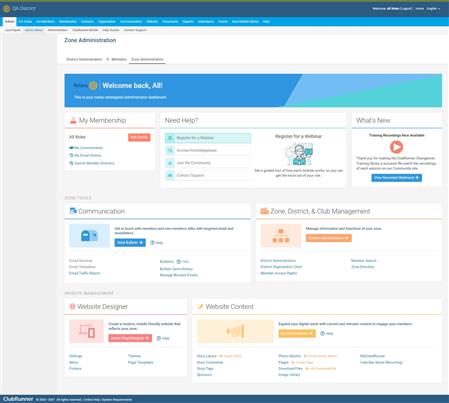Open the Reports menu
Screen dimensions: 449x403
point(188,21)
